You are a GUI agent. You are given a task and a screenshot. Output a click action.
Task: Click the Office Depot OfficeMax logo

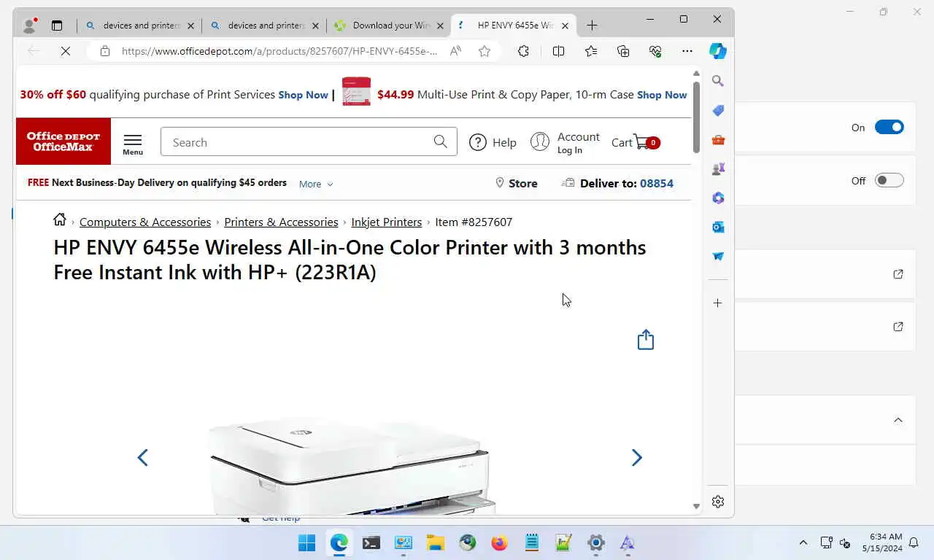click(x=63, y=141)
